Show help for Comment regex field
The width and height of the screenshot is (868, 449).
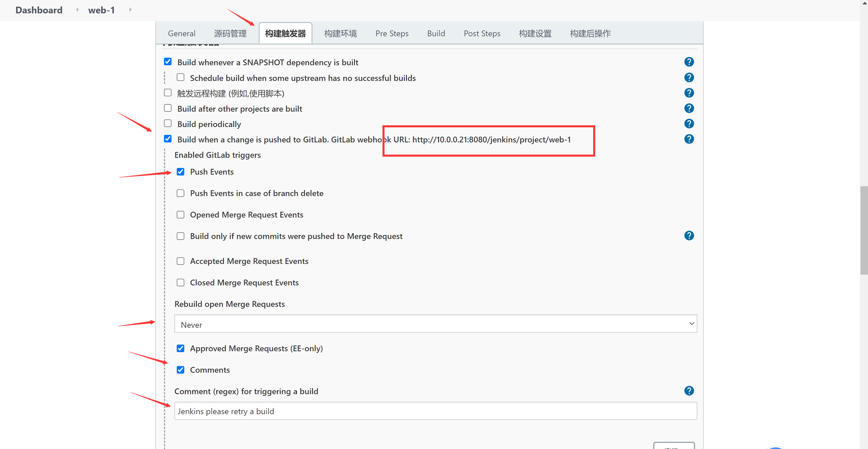(689, 391)
